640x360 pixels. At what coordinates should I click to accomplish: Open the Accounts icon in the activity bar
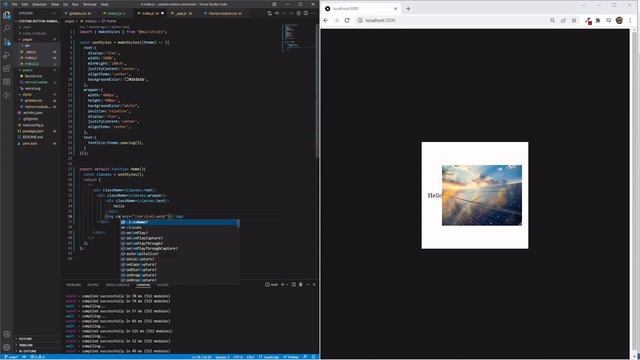[7, 334]
